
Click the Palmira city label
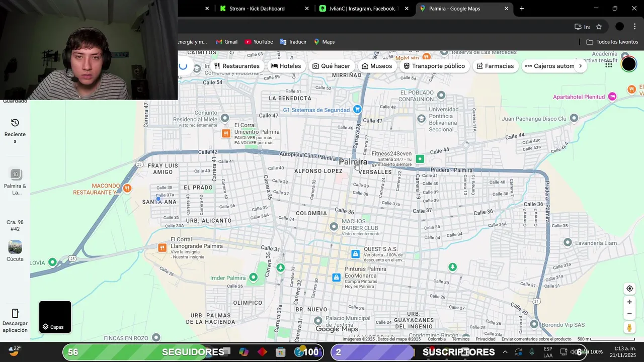click(x=353, y=161)
